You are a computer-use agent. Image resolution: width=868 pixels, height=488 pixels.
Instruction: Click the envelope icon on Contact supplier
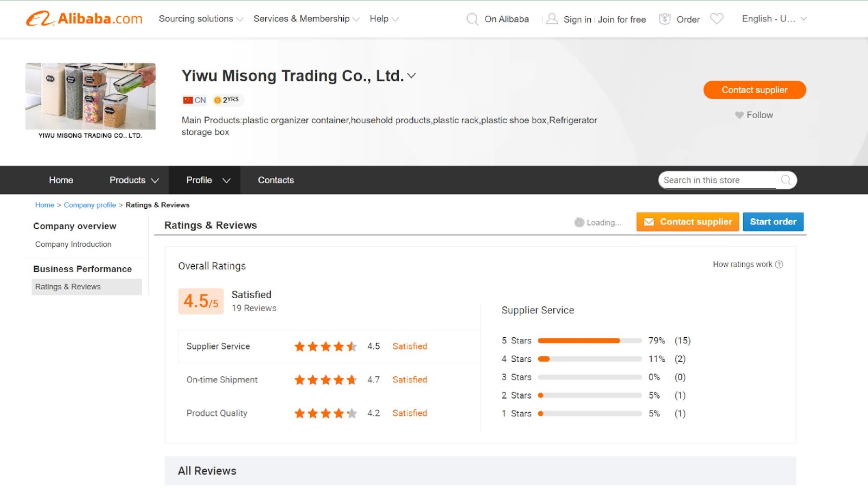[x=648, y=222]
